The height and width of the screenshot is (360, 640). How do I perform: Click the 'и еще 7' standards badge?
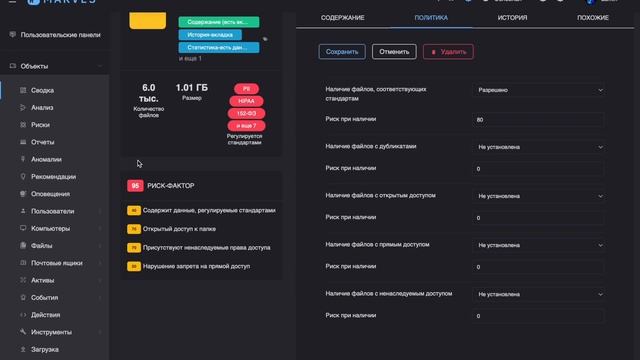(247, 126)
